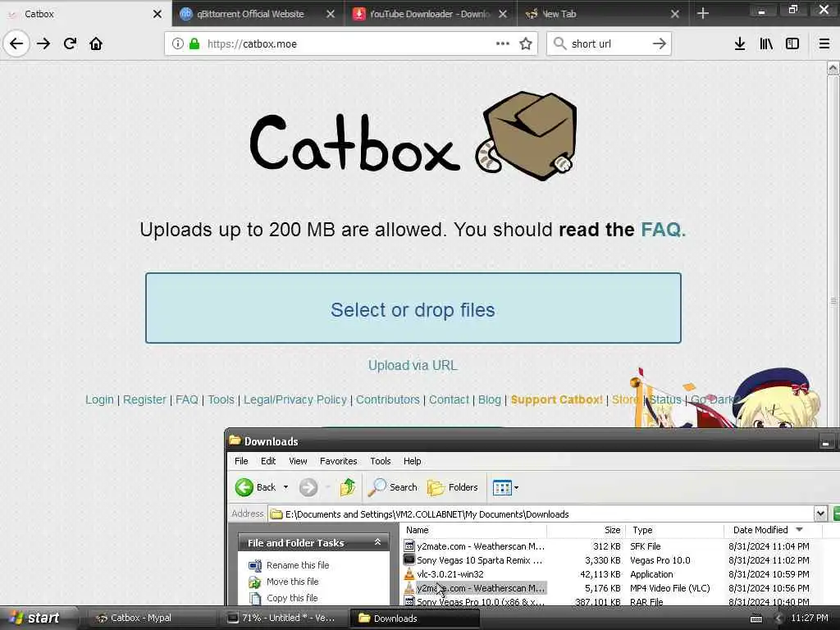Show site information icon in address bar
Viewport: 840px width, 630px height.
point(178,43)
